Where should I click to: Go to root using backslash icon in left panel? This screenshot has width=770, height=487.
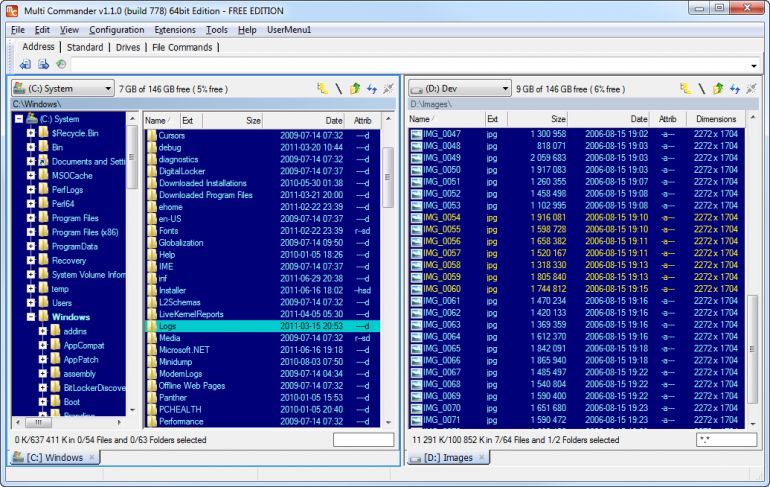coord(339,89)
